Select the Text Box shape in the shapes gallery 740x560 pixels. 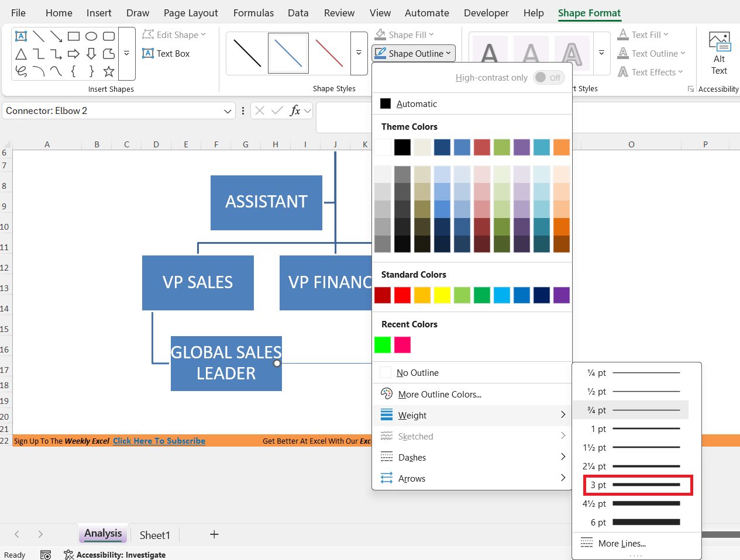(21, 36)
